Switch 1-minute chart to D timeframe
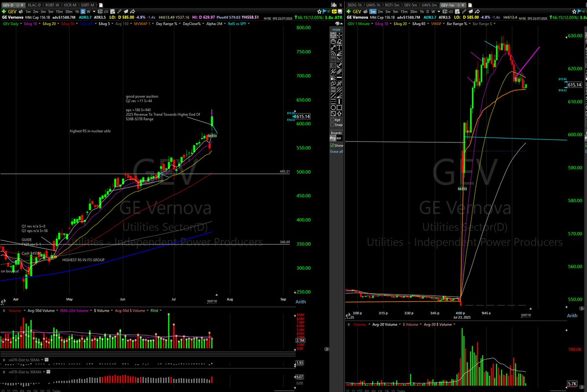The width and height of the screenshot is (587, 392). (x=427, y=12)
